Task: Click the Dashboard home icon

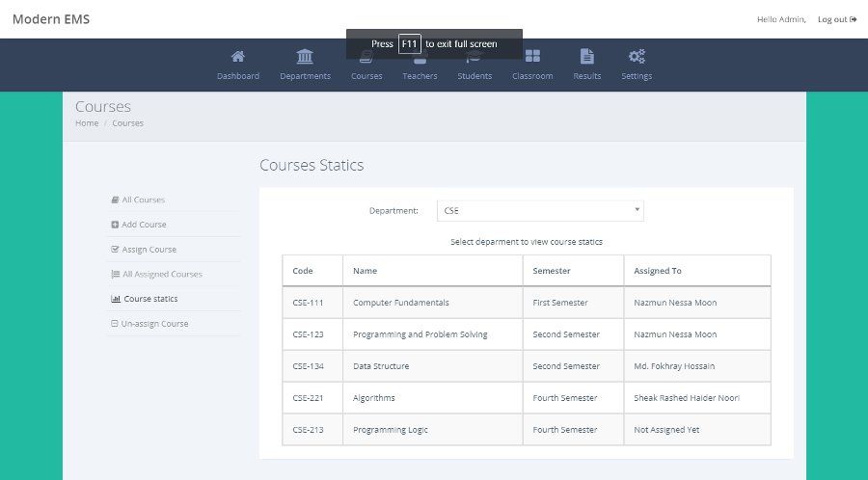Action: point(237,56)
